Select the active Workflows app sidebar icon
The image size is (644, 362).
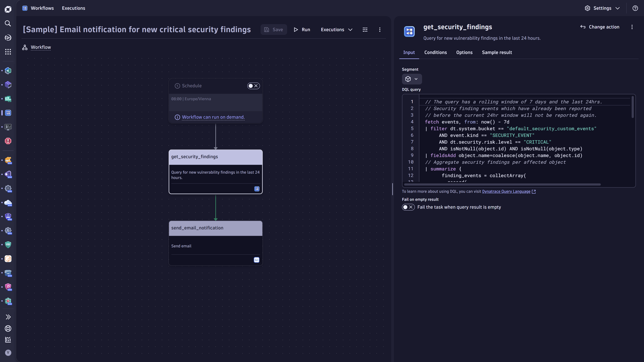point(8,113)
